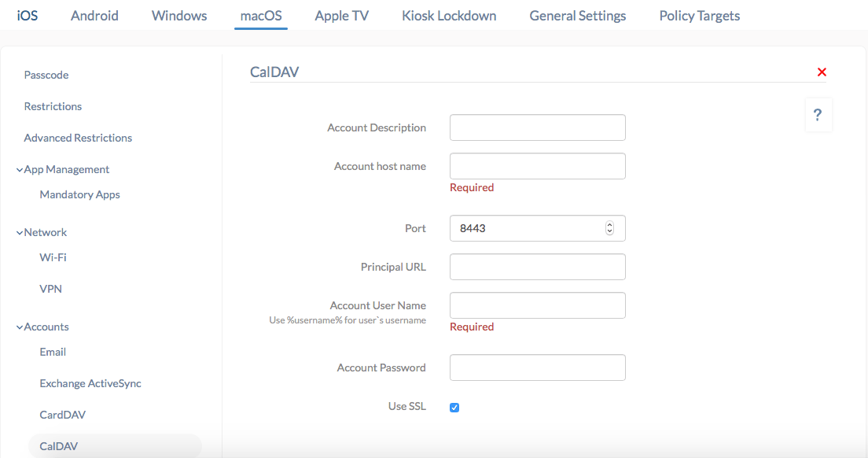Increment the Port value with the stepper
868x458 pixels.
(609, 224)
